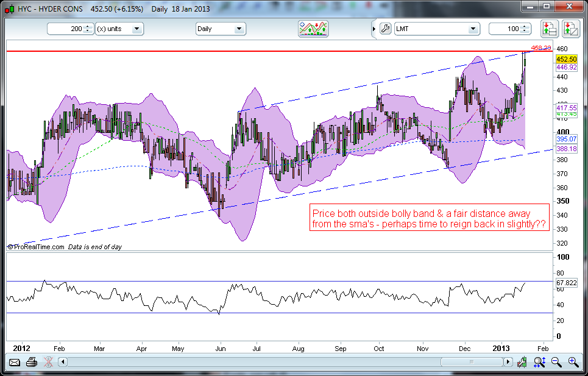Click the wrench order settings icon
Screen dimensions: 588x376
point(384,29)
